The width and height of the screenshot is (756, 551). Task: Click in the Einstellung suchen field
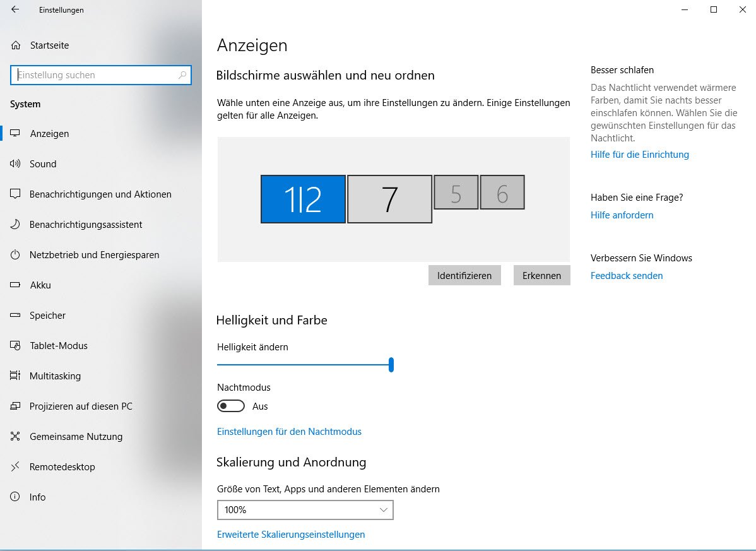click(x=101, y=75)
